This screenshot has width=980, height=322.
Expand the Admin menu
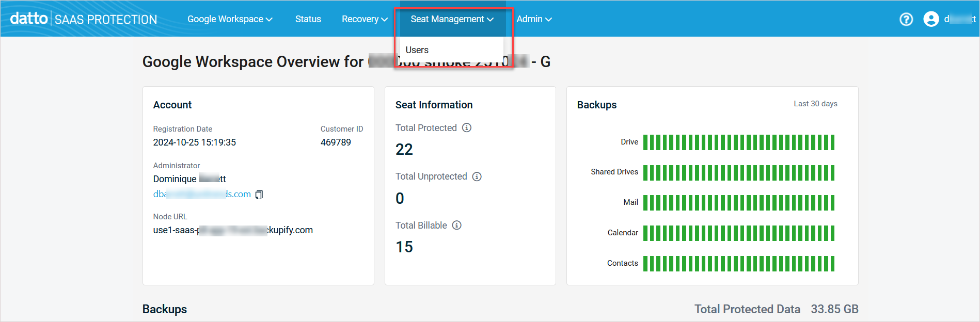click(x=534, y=19)
